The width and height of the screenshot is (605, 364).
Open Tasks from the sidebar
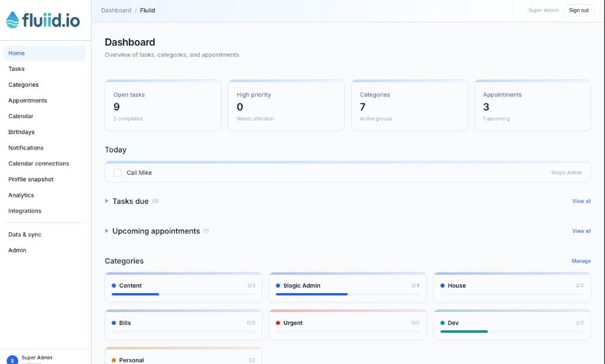[16, 69]
